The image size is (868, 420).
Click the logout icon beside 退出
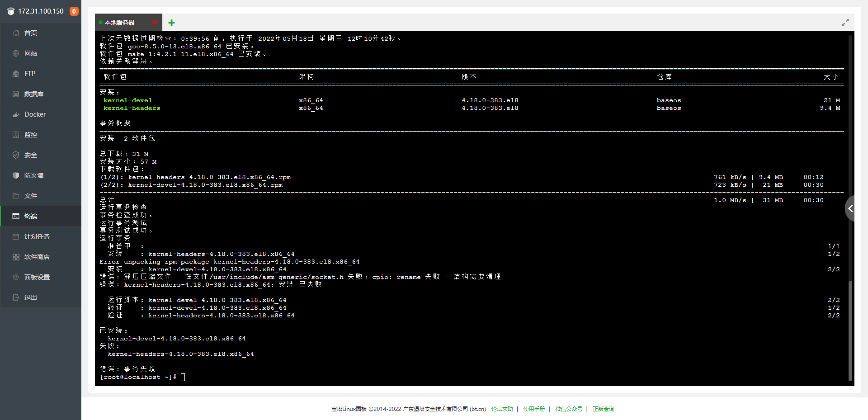tap(16, 297)
